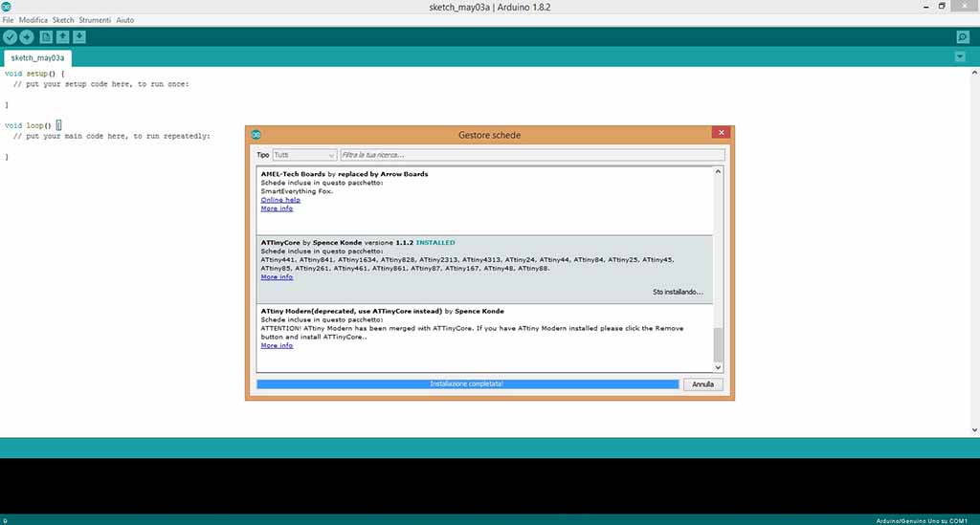980x525 pixels.
Task: Open the Modifica menu
Action: [33, 20]
